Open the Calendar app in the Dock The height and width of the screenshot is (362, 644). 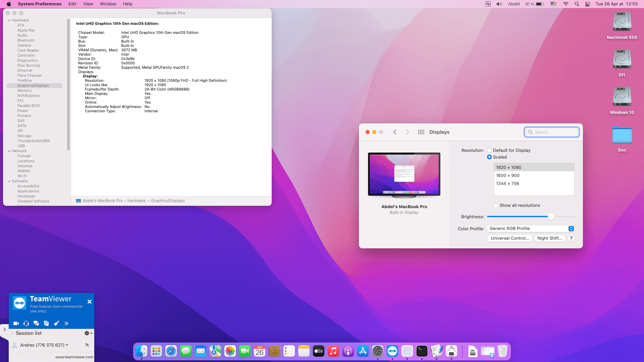click(x=260, y=351)
